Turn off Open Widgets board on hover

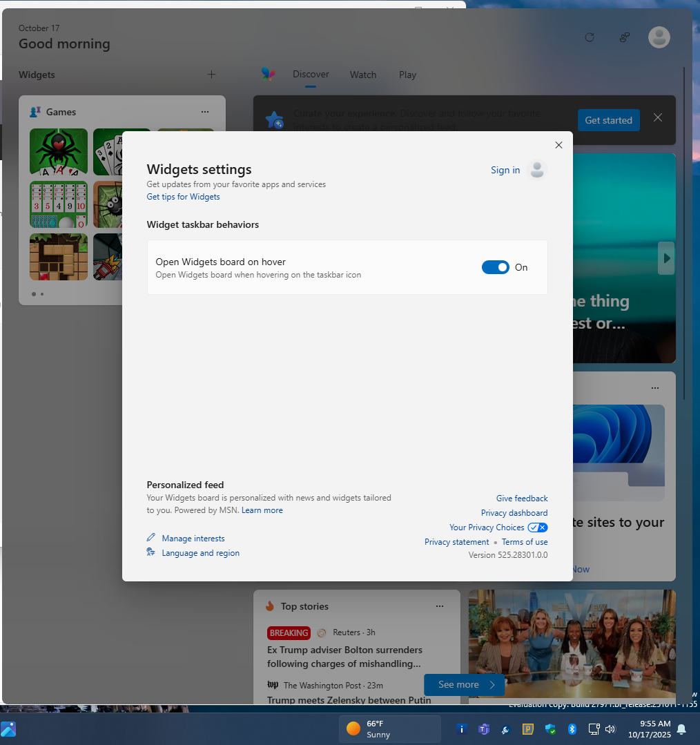pos(495,267)
